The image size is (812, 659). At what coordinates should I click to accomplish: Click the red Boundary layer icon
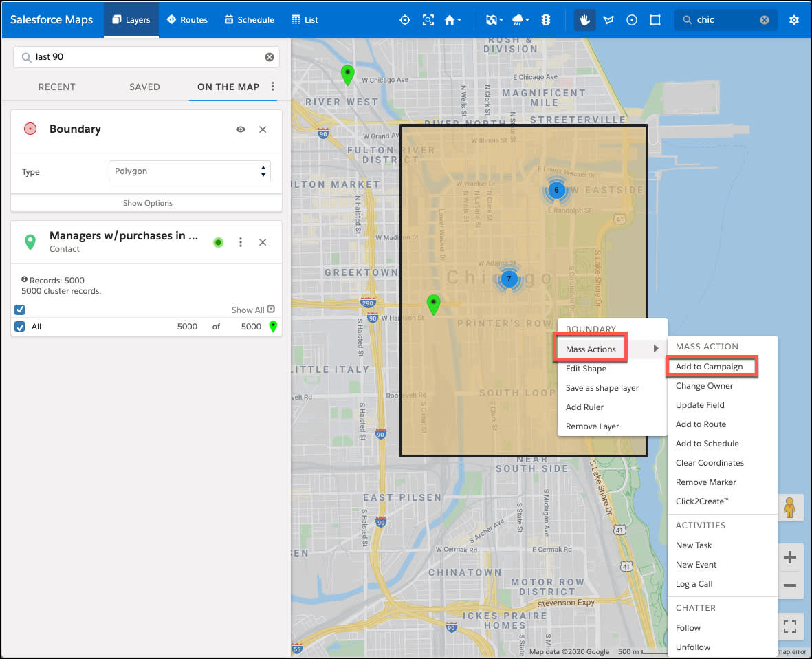[30, 129]
